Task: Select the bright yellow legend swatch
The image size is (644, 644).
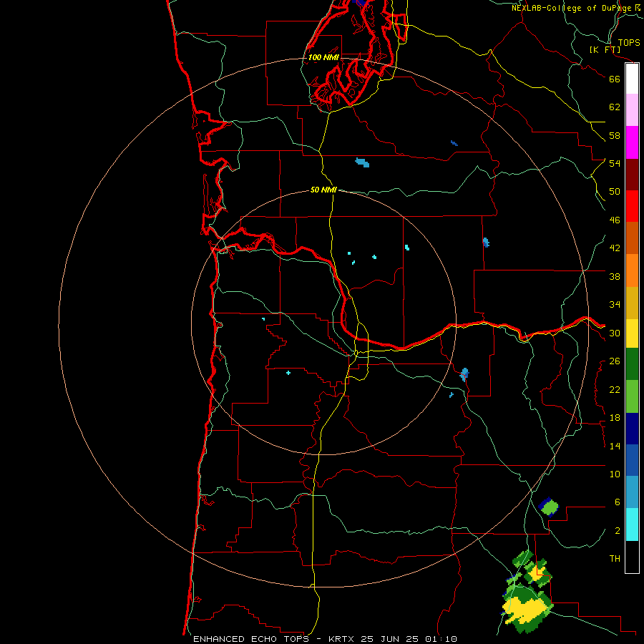Action: point(632,333)
